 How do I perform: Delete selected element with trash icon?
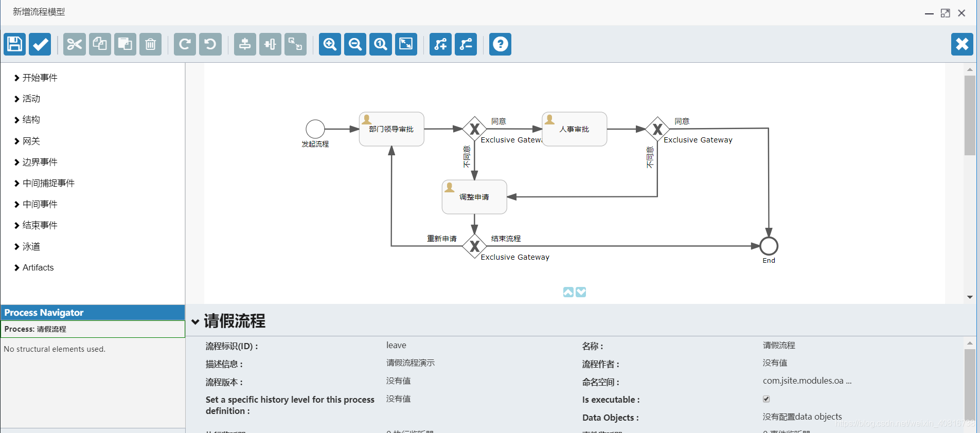click(x=150, y=44)
